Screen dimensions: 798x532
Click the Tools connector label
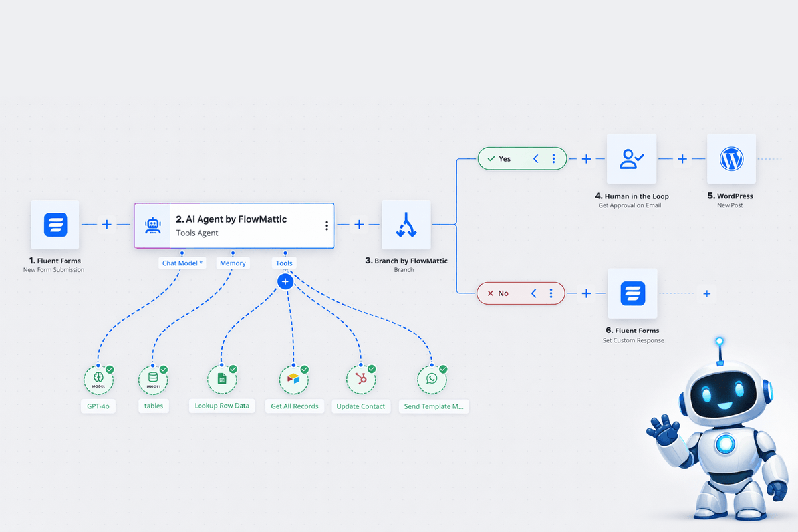(x=284, y=263)
